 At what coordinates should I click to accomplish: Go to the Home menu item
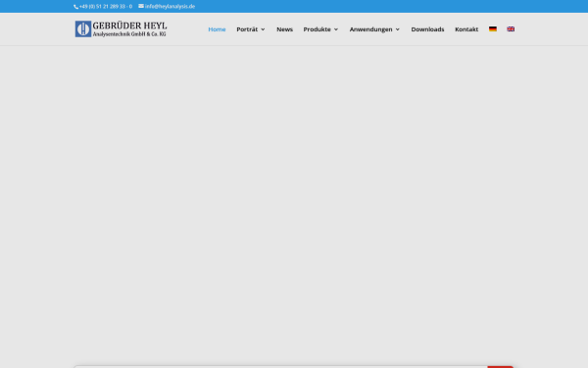click(x=217, y=29)
